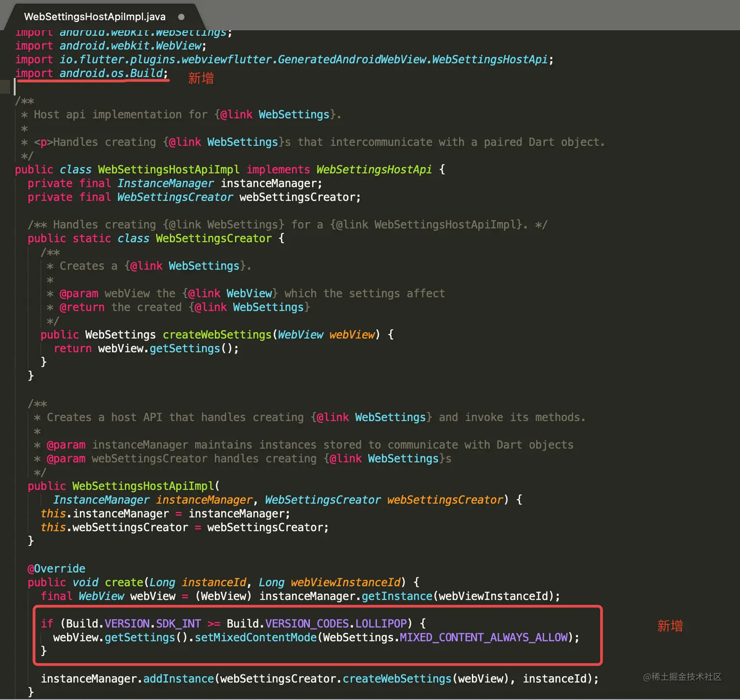Click "this.instanceManager = instanceManager;"
740x700 pixels.
pyautogui.click(x=165, y=513)
